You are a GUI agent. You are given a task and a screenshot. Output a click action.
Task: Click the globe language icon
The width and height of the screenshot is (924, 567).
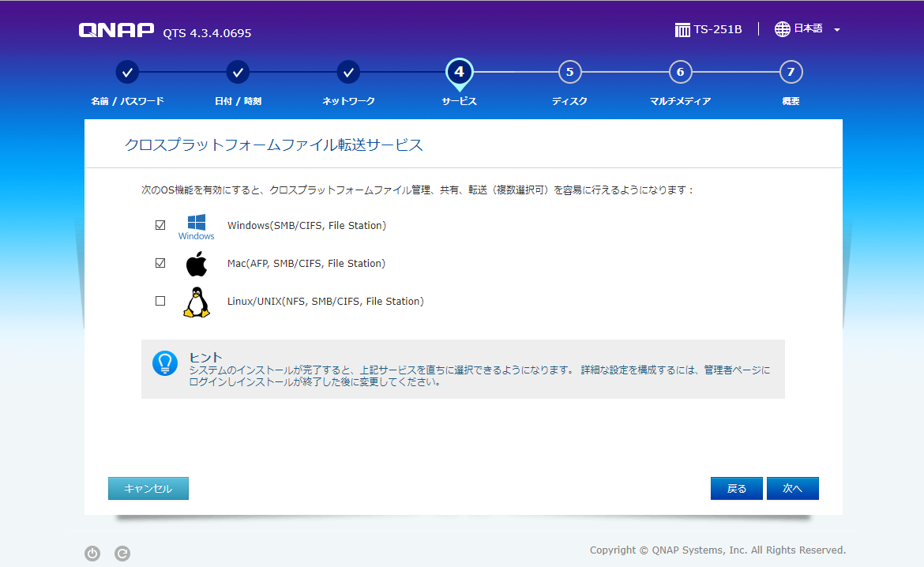(x=781, y=28)
